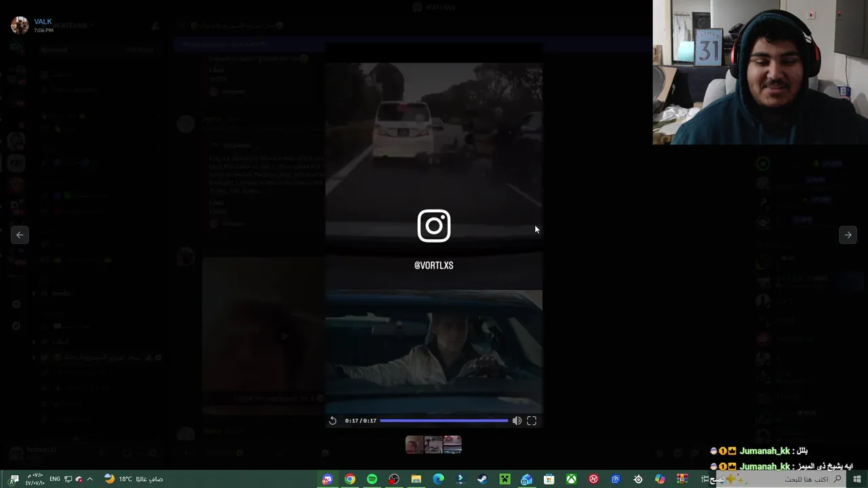Click the @VORTLXS Instagram handle text
This screenshot has width=868, height=488.
click(x=434, y=266)
